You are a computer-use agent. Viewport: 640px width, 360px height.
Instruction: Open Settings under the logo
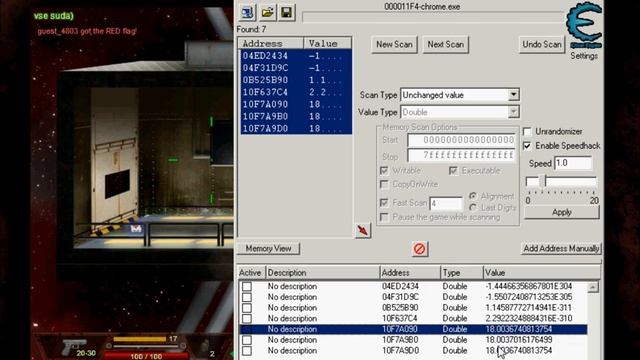click(x=584, y=56)
